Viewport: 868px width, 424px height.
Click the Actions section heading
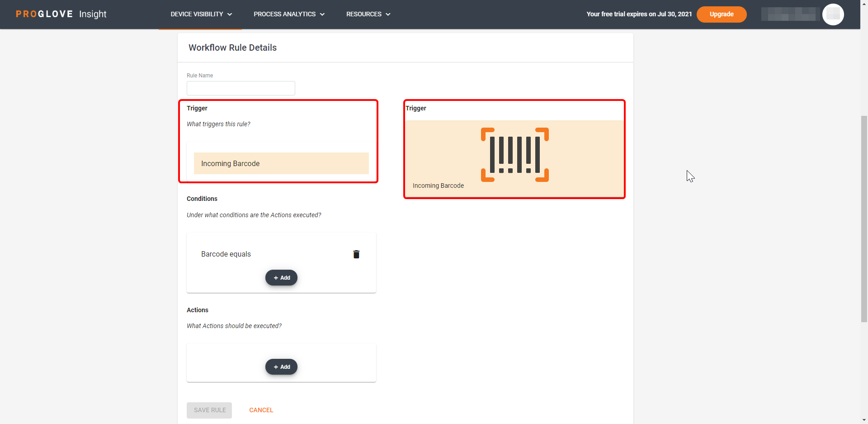click(x=198, y=310)
